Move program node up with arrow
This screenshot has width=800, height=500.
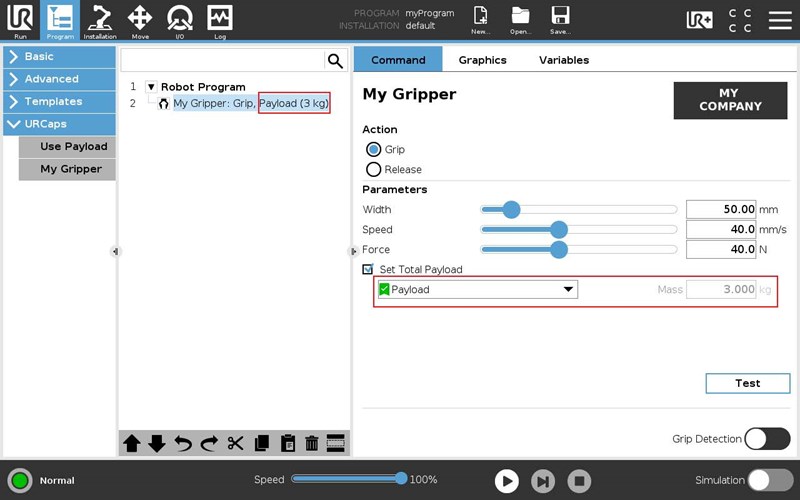click(x=132, y=443)
